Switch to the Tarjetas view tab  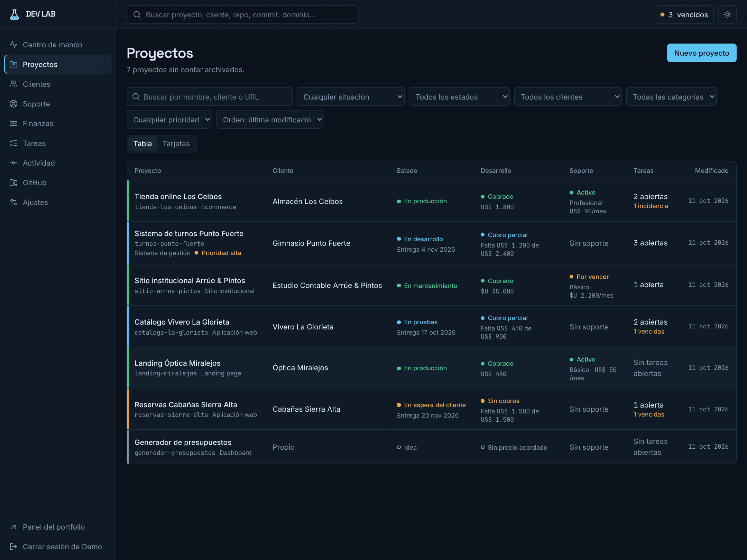176,143
